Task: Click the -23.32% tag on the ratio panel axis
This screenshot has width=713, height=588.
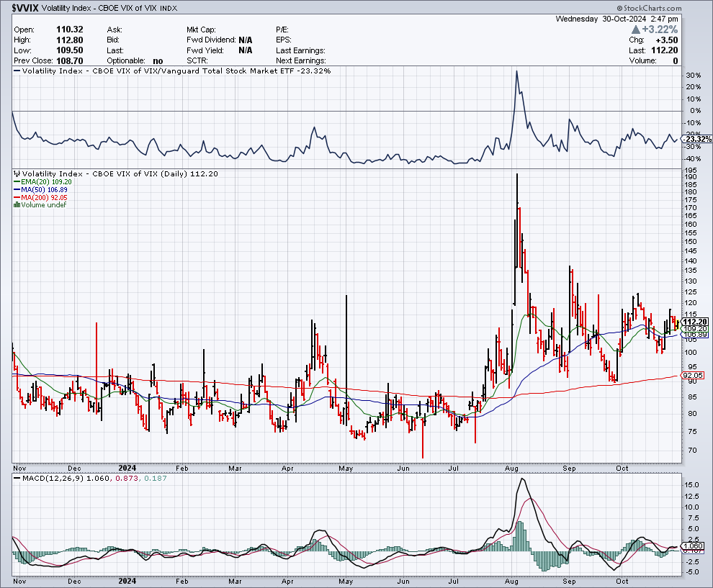Action: coord(697,139)
